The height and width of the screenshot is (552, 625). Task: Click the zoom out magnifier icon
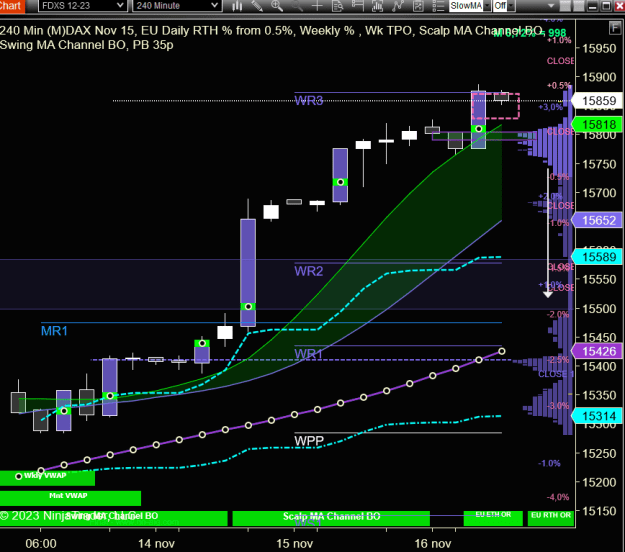click(x=297, y=6)
